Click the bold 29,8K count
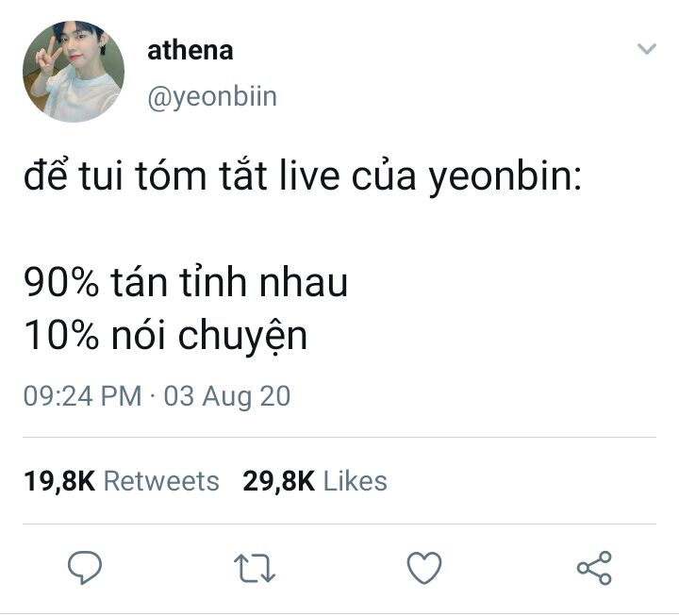 [278, 481]
